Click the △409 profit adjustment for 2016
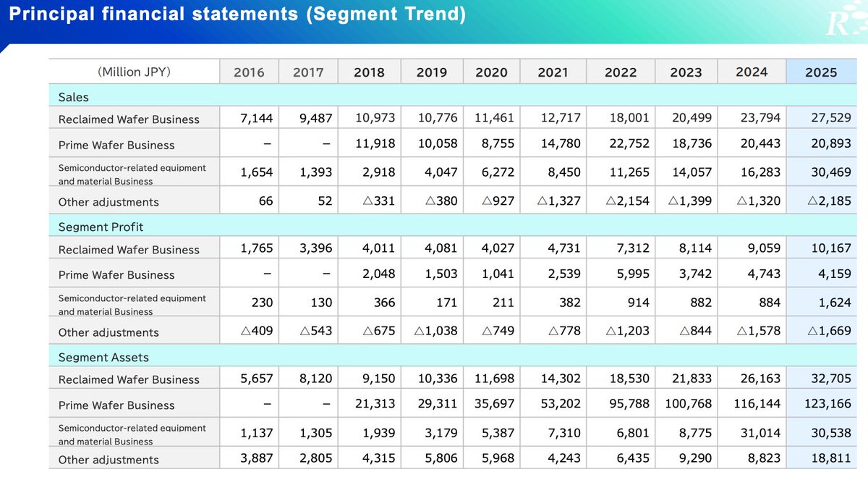Image resolution: width=868 pixels, height=480 pixels. click(x=257, y=331)
